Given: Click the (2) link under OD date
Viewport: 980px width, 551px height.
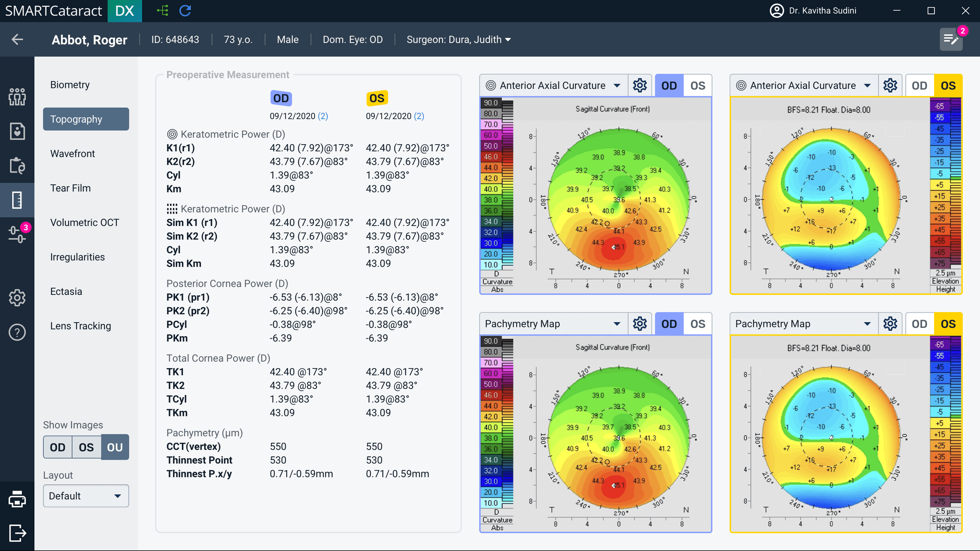Looking at the screenshot, I should 323,116.
